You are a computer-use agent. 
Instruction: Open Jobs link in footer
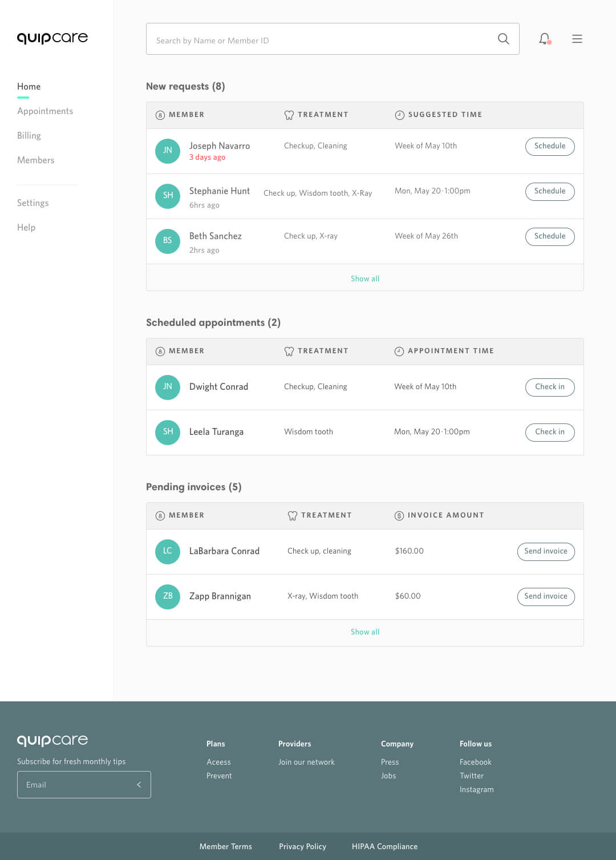pyautogui.click(x=388, y=776)
